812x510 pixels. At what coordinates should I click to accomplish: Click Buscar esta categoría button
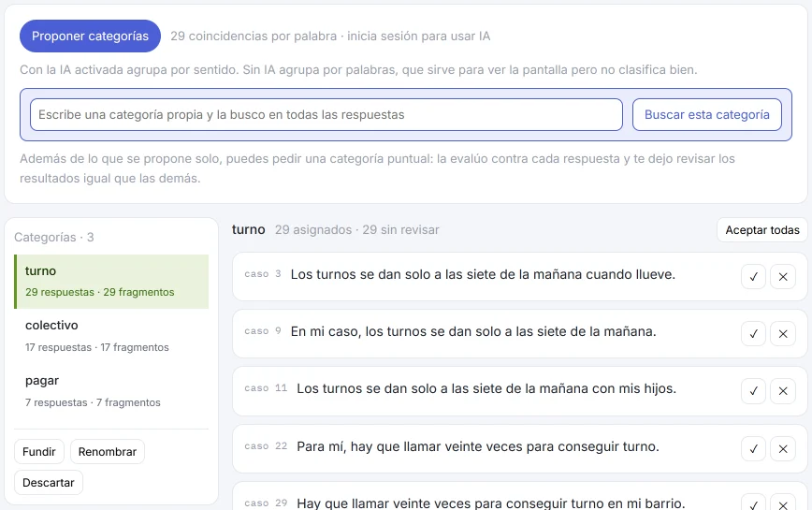(x=707, y=114)
